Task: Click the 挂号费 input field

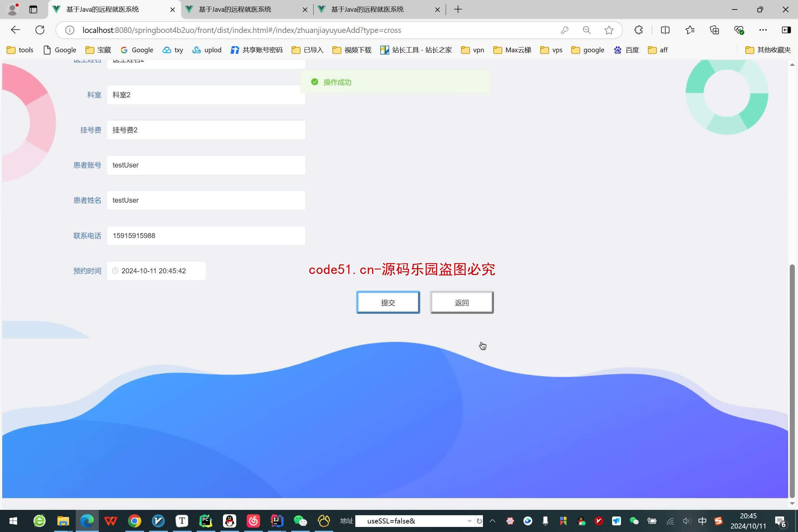Action: pyautogui.click(x=206, y=130)
